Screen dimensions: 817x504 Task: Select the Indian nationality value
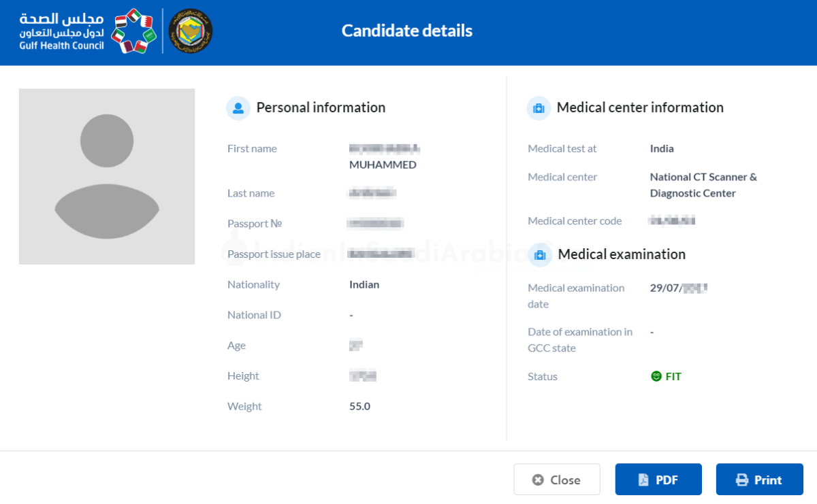[x=364, y=284]
